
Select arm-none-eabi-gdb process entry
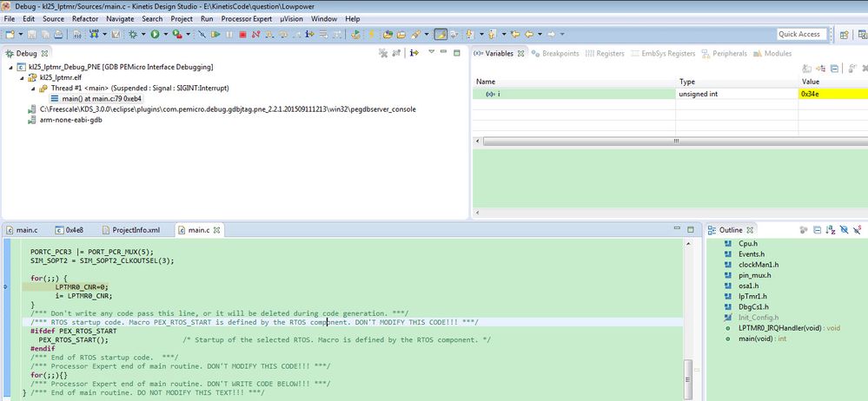coord(65,120)
